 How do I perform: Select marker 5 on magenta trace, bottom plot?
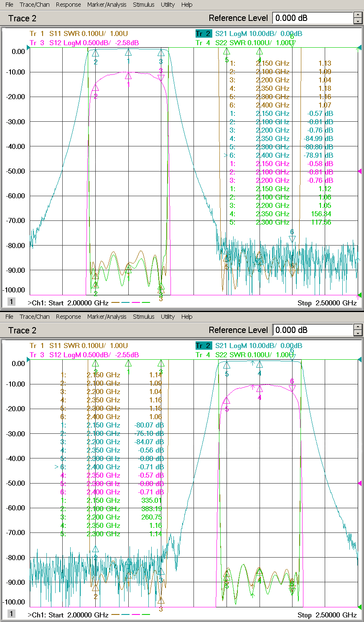227,401
